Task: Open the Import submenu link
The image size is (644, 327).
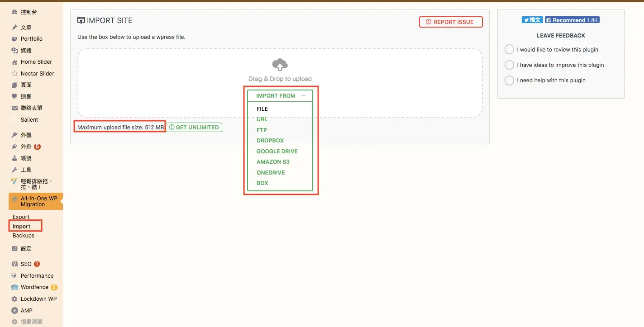Action: tap(22, 227)
